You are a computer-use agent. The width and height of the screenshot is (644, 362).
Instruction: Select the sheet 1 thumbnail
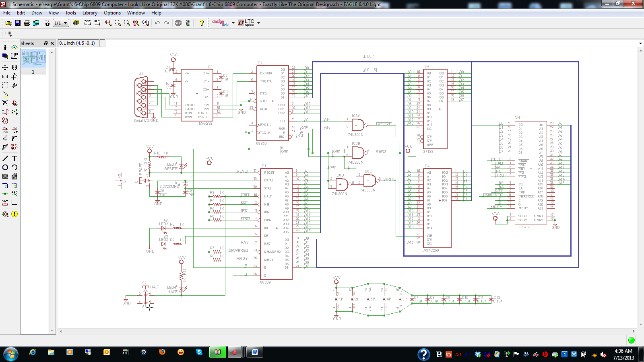coord(33,59)
